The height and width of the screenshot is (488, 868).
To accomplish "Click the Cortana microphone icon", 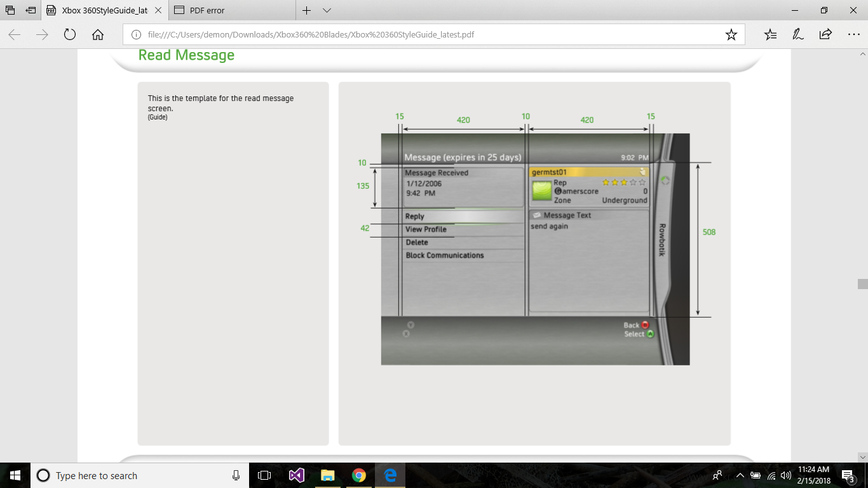I will pyautogui.click(x=236, y=475).
